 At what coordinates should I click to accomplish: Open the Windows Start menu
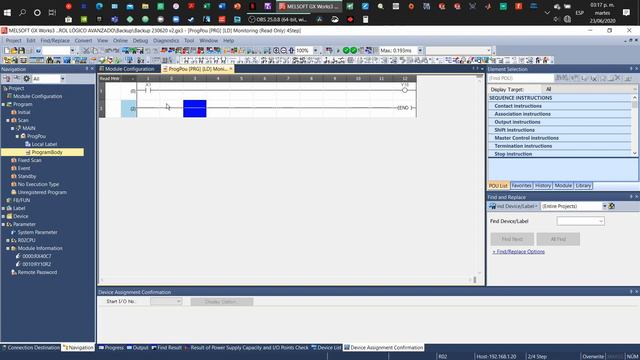coord(7,13)
